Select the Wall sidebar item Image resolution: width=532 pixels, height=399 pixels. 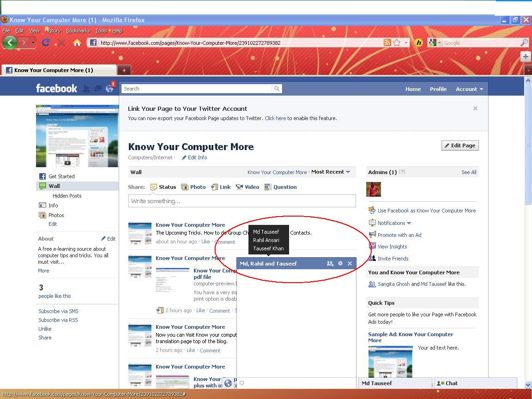78,186
